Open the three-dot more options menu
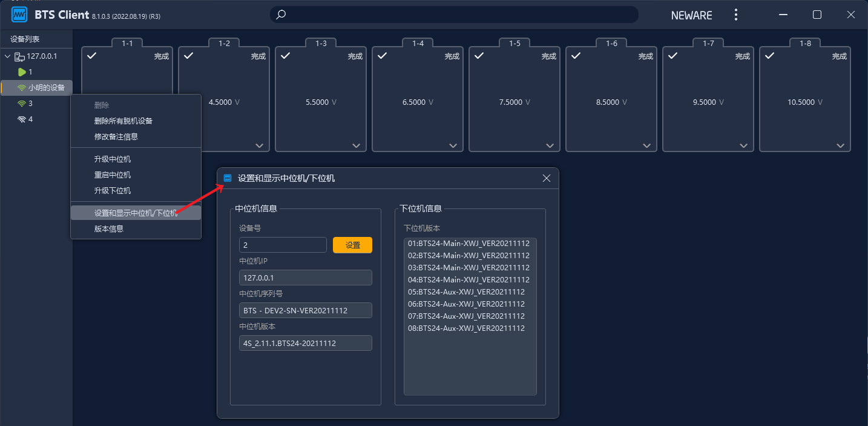This screenshot has width=868, height=426. point(735,15)
